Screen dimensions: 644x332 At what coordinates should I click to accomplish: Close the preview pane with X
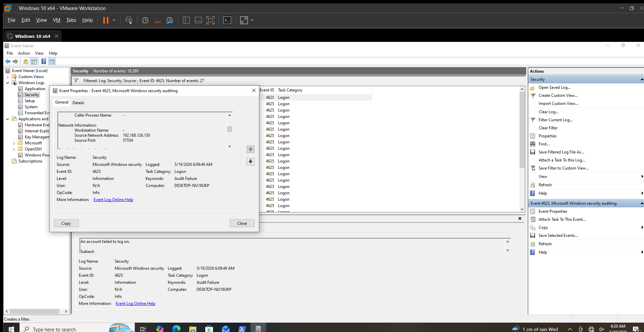[x=520, y=218]
